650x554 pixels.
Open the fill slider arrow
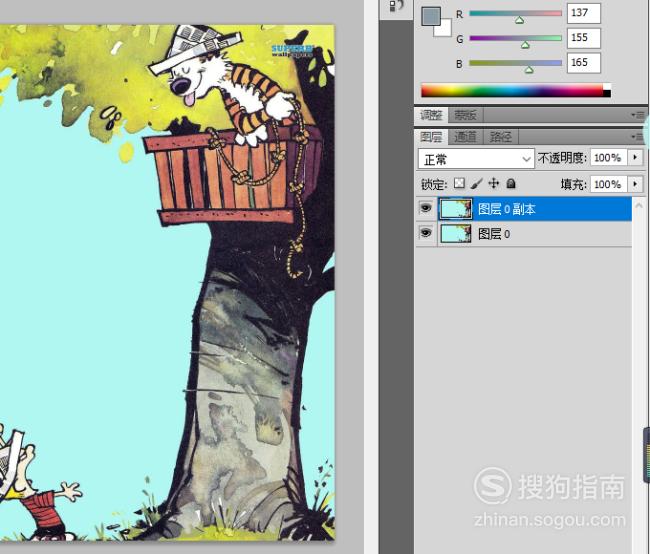coord(635,184)
